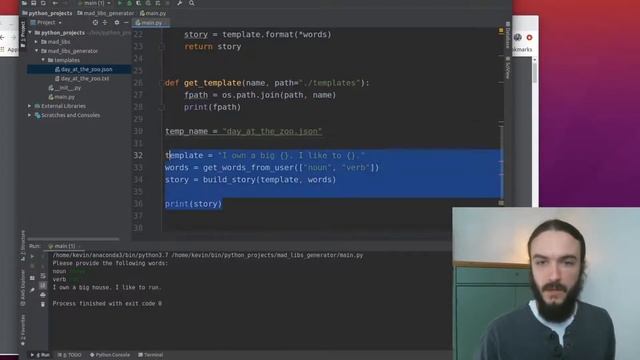Click the yellow inspection indicator above editor scrollbar

click(501, 30)
